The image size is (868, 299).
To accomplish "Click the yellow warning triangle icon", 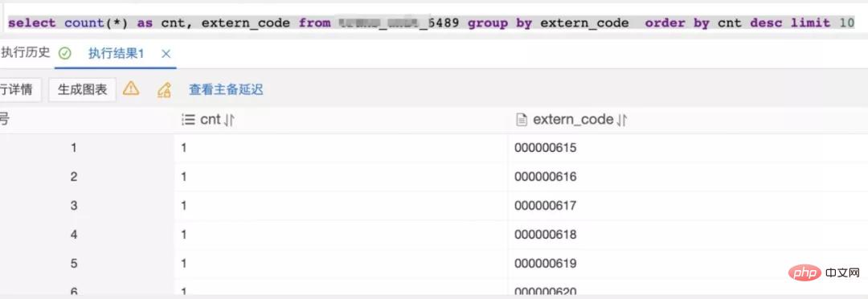I will click(131, 89).
